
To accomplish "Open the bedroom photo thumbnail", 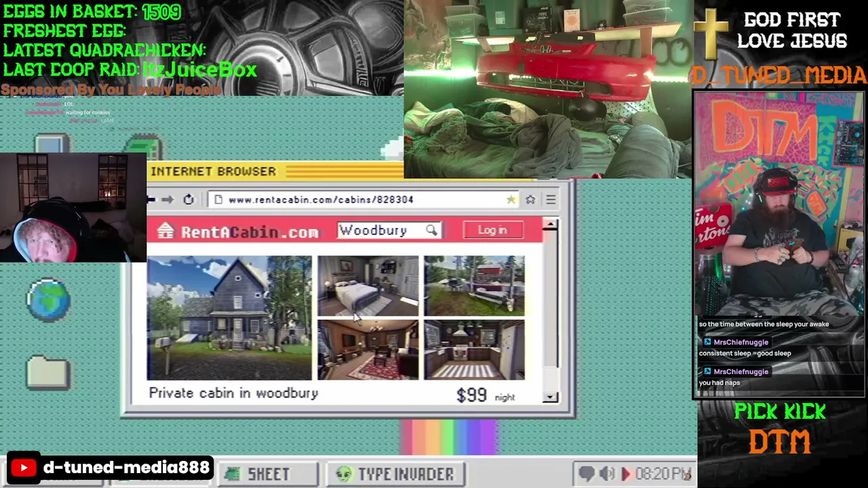I will click(x=368, y=285).
